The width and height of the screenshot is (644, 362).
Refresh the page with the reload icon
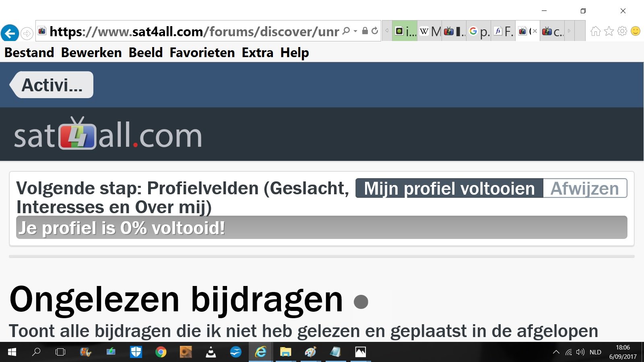coord(375,31)
